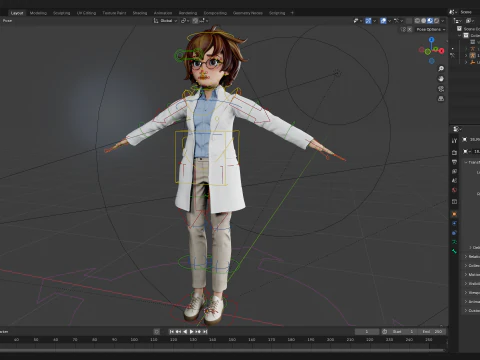The height and width of the screenshot is (360, 480).
Task: Toggle the camera view icon
Action: (x=441, y=89)
